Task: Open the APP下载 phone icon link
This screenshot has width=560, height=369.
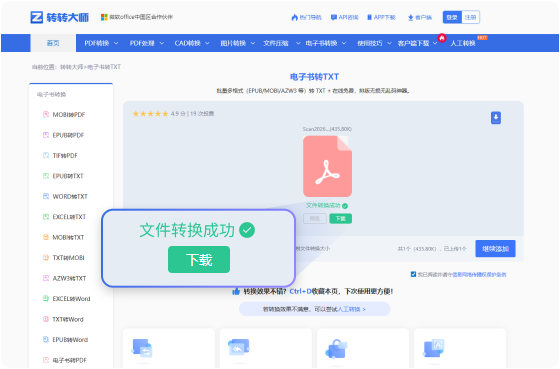Action: [x=381, y=17]
